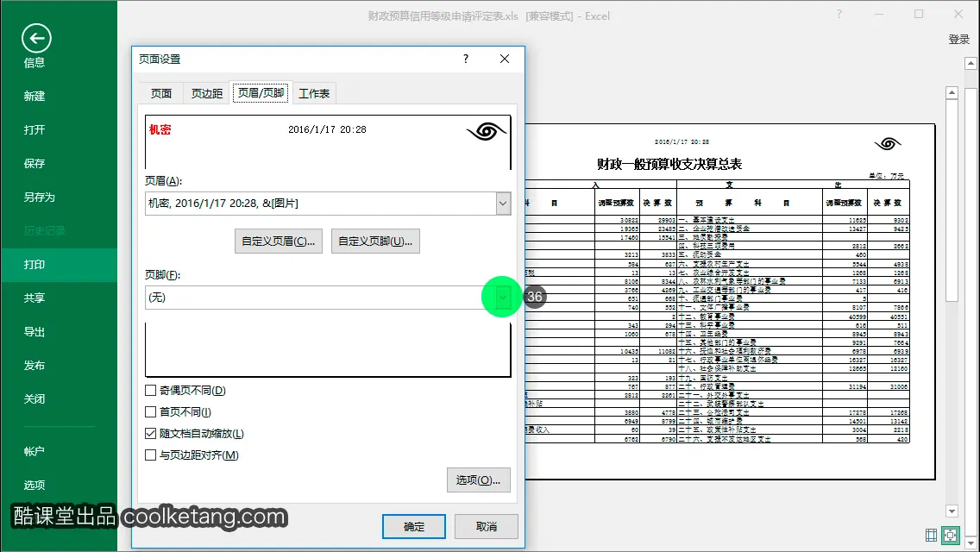Image resolution: width=980 pixels, height=552 pixels.
Task: Click the Excel window help icon
Action: 839,15
